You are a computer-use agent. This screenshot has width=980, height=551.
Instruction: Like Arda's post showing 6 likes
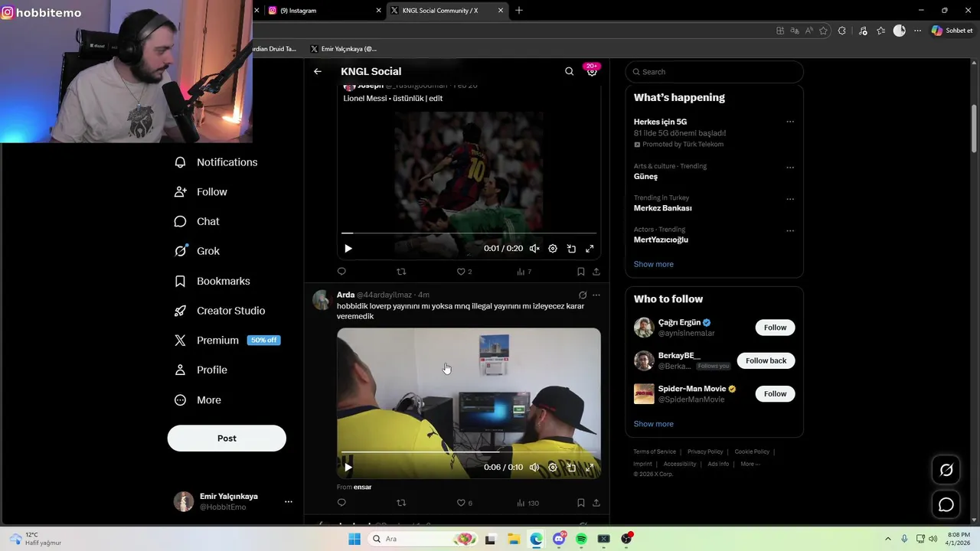(x=464, y=503)
